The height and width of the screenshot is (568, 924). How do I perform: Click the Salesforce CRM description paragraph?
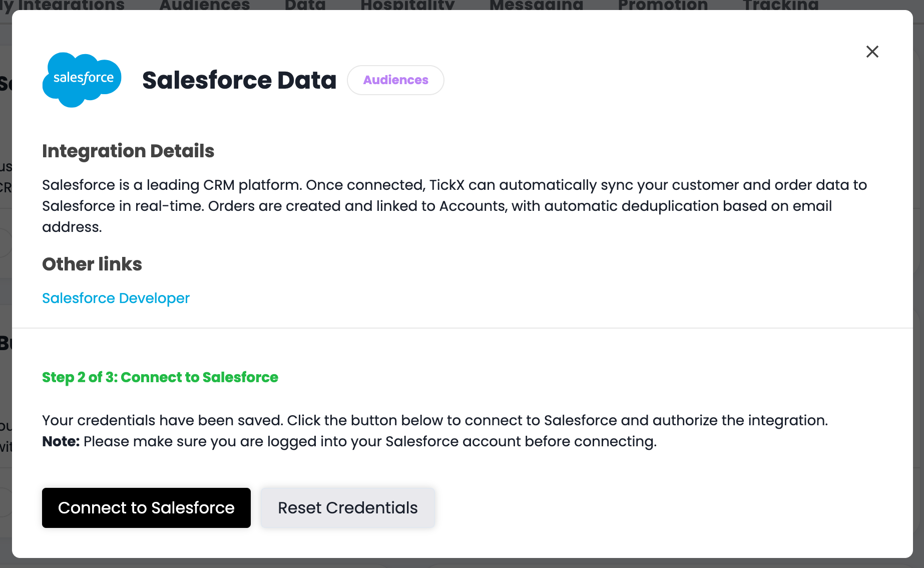pyautogui.click(x=450, y=206)
